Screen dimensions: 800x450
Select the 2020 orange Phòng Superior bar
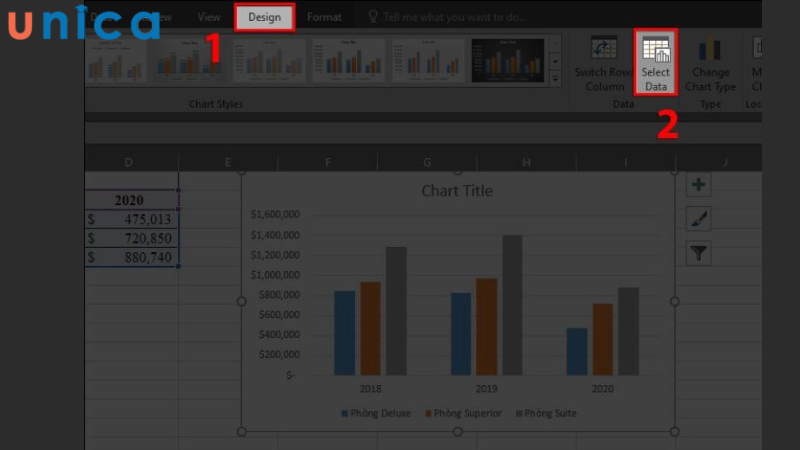coord(603,340)
